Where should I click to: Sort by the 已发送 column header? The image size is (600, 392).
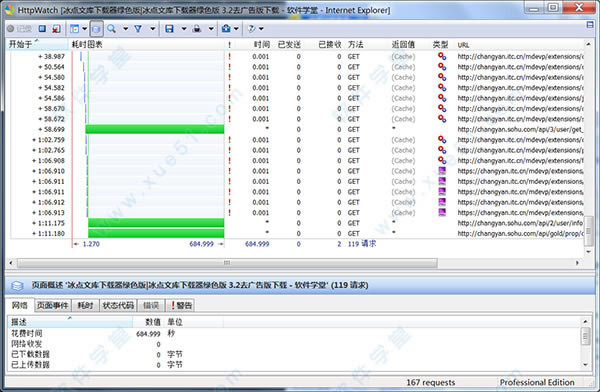[289, 44]
